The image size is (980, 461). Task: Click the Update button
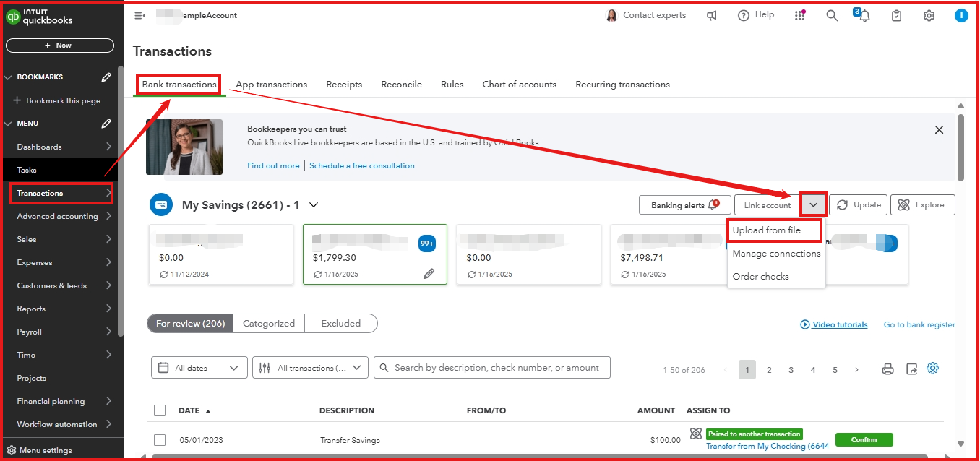tap(859, 205)
